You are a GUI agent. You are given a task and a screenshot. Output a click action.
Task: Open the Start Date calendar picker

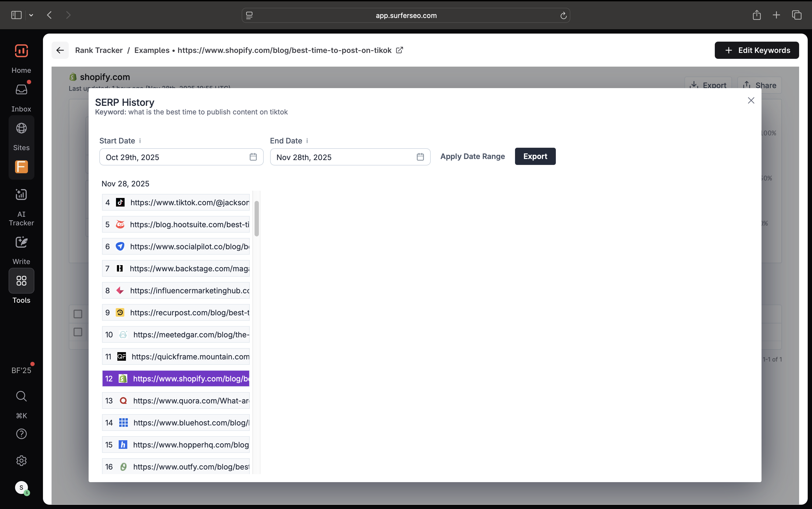click(253, 157)
